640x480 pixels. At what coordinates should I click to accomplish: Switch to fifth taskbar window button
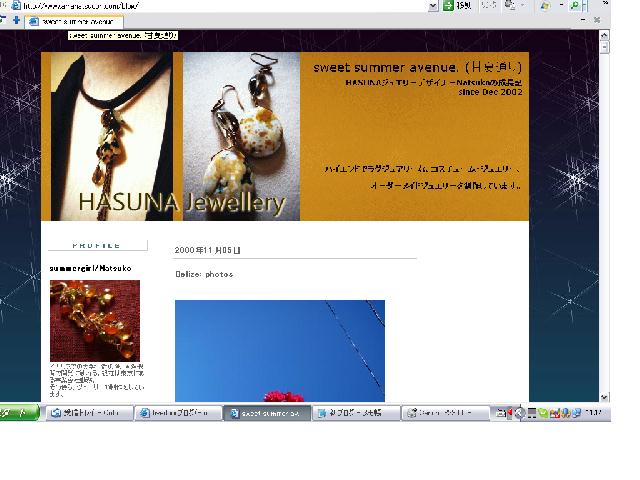[x=445, y=413]
